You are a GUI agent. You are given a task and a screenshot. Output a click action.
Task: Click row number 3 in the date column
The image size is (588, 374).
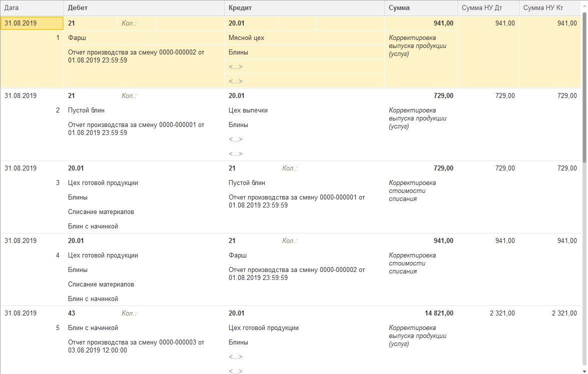tap(58, 183)
